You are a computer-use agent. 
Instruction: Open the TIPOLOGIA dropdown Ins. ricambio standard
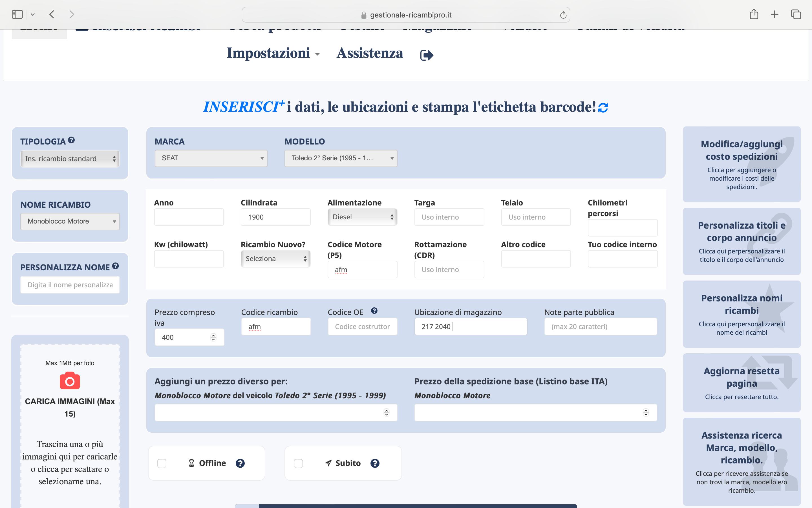pos(70,159)
